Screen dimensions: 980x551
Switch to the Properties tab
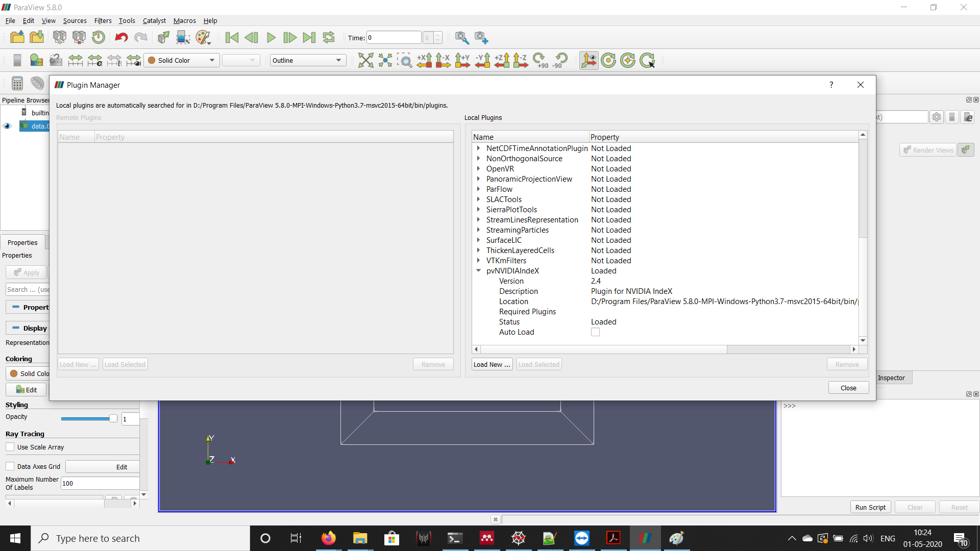click(x=22, y=242)
